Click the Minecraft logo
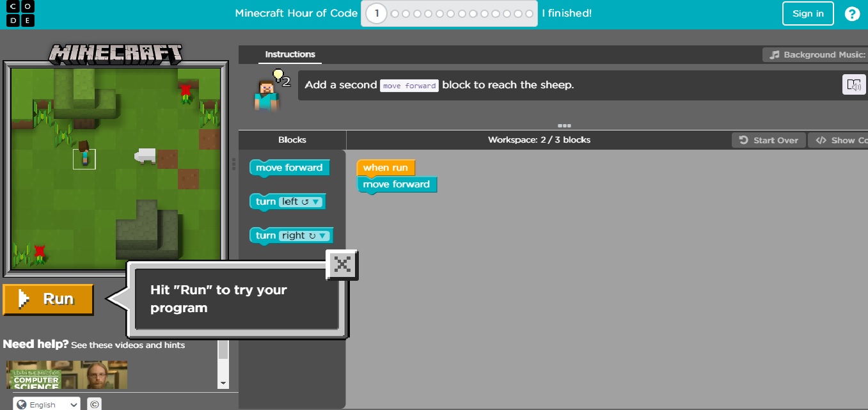Image resolution: width=868 pixels, height=410 pixels. 116,54
